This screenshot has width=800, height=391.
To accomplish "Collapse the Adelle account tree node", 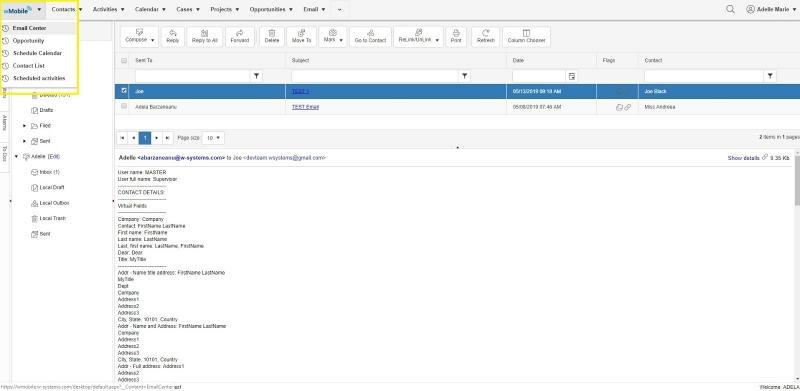I will click(17, 157).
